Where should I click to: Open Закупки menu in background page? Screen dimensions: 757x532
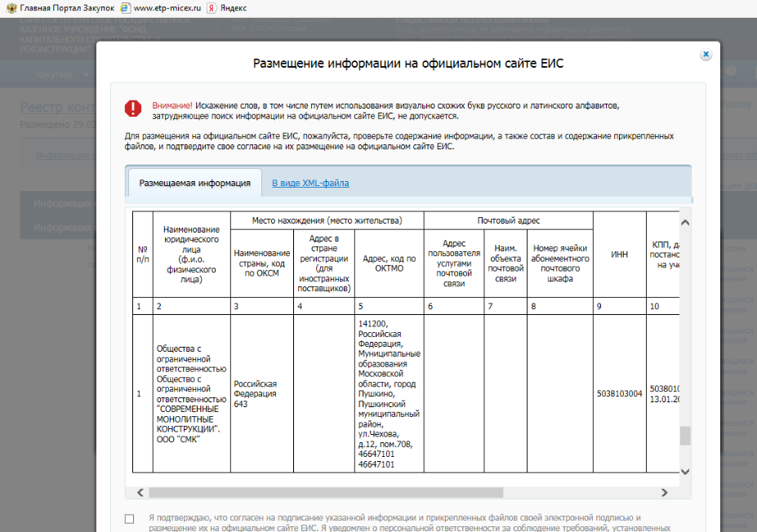point(60,75)
